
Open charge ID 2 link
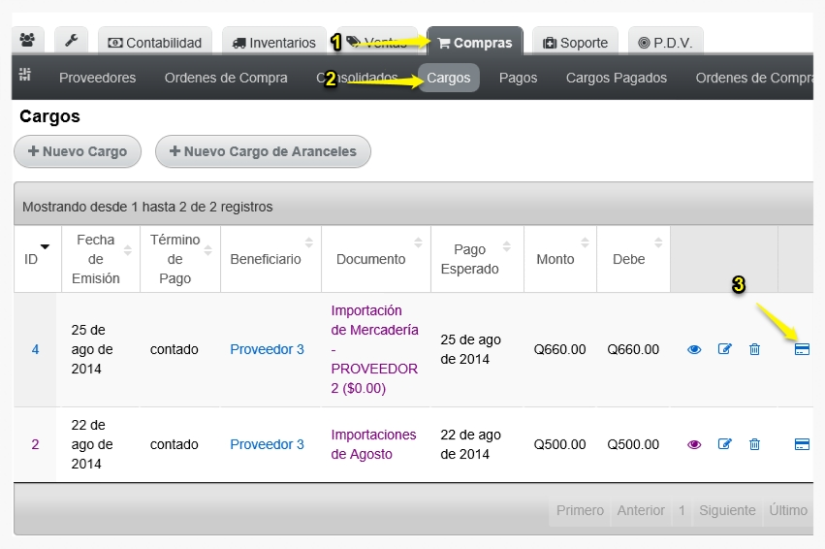click(35, 444)
